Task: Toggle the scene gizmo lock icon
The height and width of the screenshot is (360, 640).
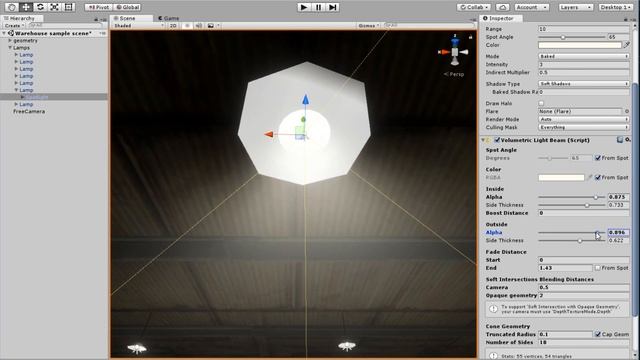Action: (x=470, y=37)
